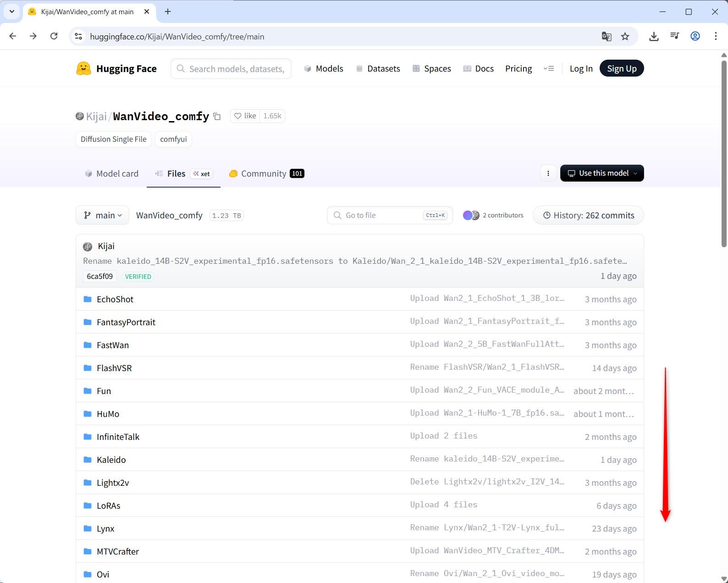Click the heart like icon
The image size is (728, 583).
(238, 116)
